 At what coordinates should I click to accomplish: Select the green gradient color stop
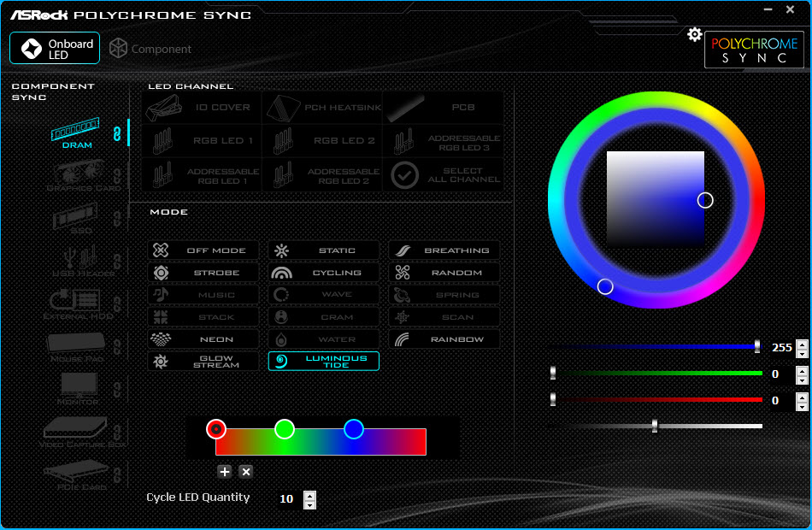pyautogui.click(x=285, y=429)
